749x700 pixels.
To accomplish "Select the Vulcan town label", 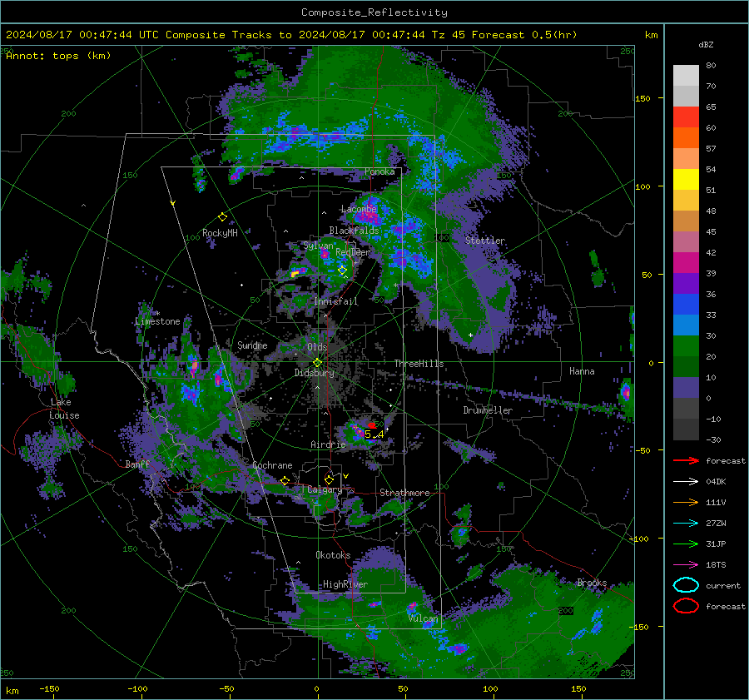I will [423, 618].
